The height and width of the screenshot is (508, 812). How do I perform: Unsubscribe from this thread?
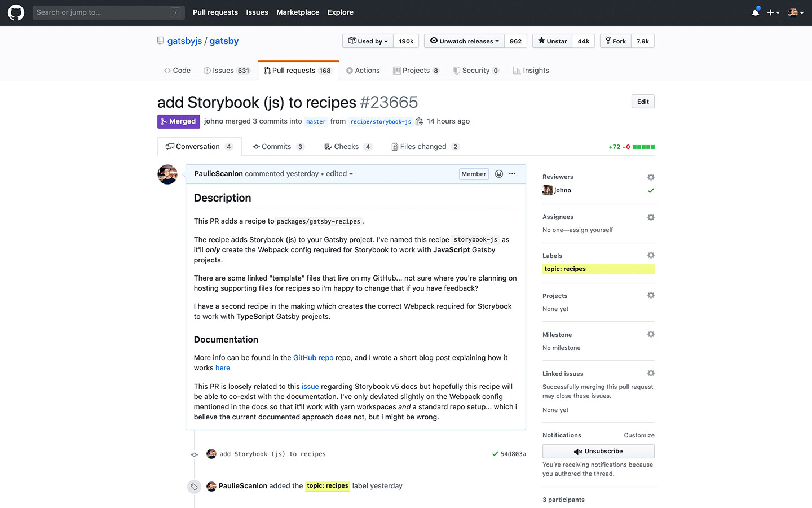(x=598, y=452)
